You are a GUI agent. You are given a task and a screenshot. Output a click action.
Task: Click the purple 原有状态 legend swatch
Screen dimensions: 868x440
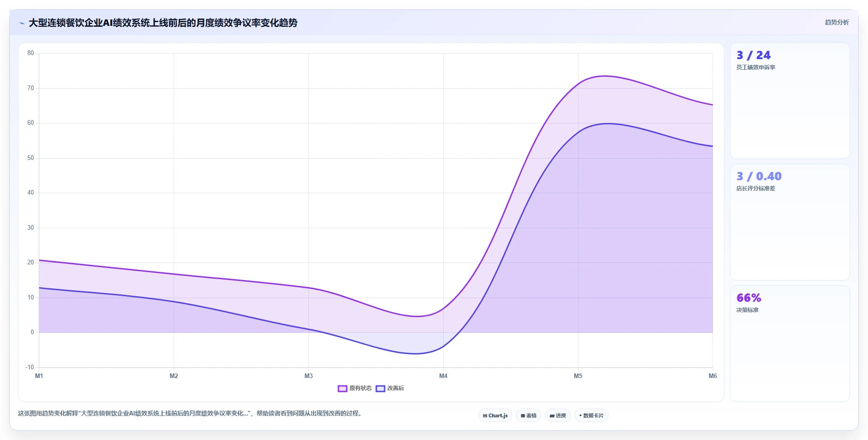point(342,389)
